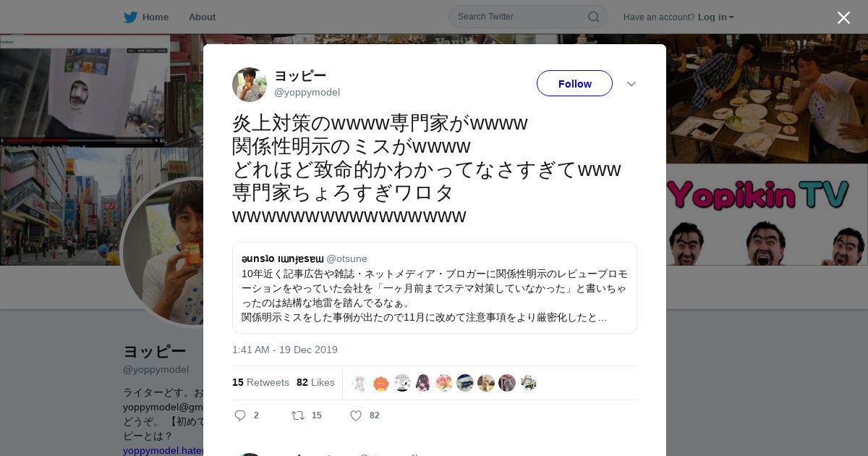
Task: Open the Log in dropdown
Action: [716, 17]
